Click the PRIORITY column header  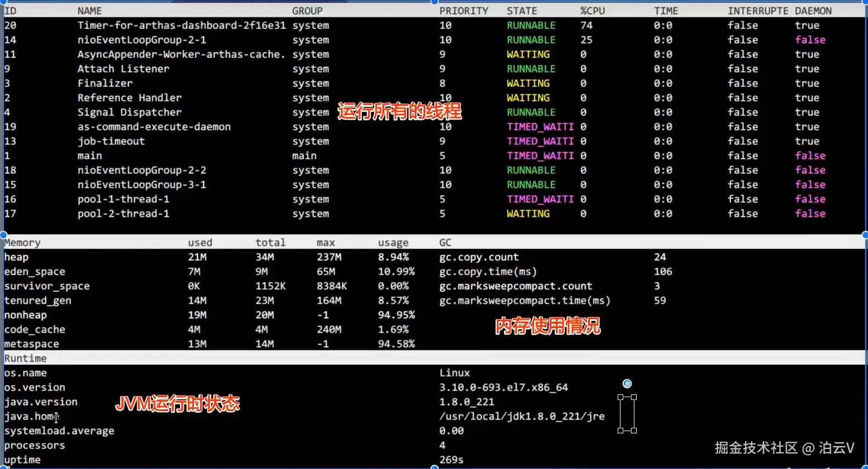[464, 11]
